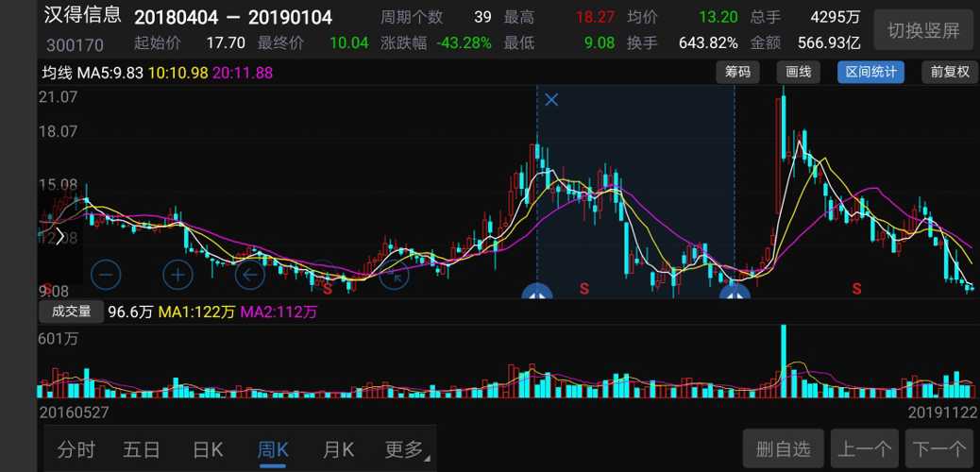Click the 18.07 price axis label
The height and width of the screenshot is (472, 980).
[x=59, y=132]
